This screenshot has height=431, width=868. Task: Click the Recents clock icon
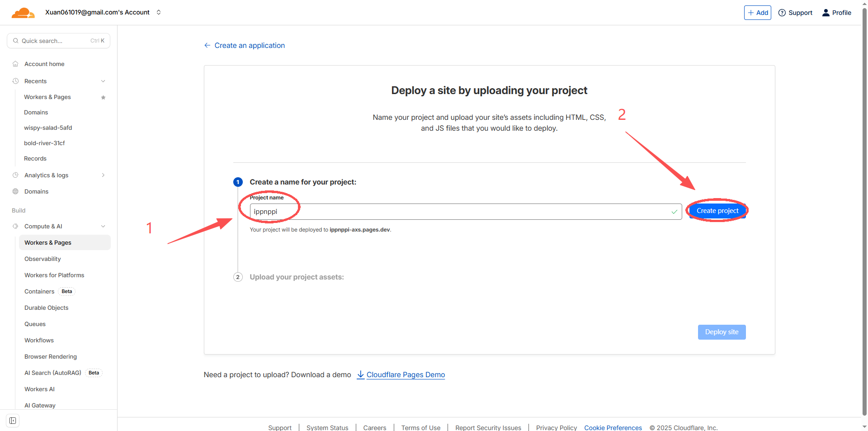coord(15,81)
